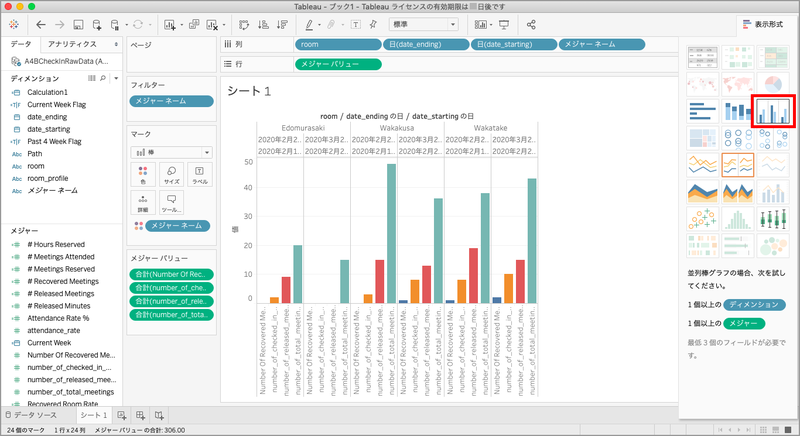Select the # Hours Reserved measure

click(56, 245)
